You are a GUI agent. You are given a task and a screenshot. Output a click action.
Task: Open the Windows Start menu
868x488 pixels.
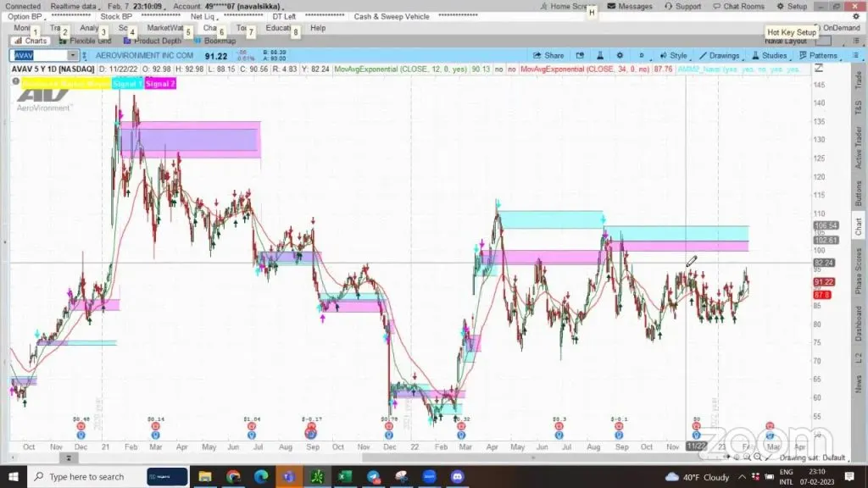[14, 476]
